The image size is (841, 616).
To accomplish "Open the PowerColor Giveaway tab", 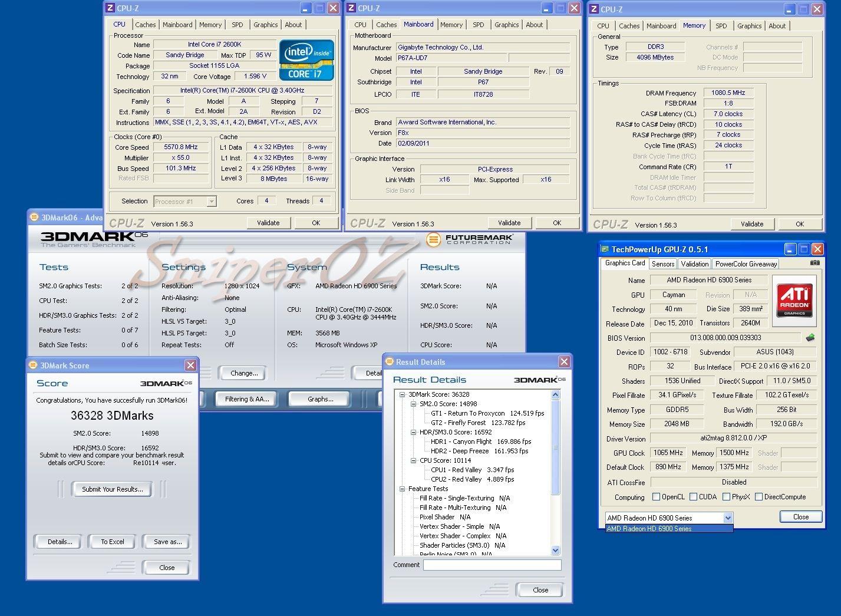I will point(747,264).
